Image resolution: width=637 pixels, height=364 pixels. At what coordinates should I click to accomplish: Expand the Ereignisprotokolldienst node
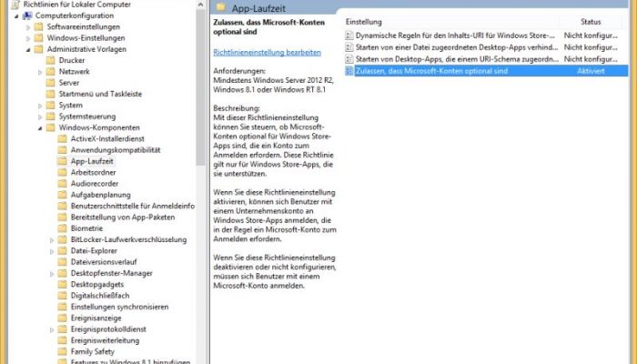pyautogui.click(x=52, y=329)
